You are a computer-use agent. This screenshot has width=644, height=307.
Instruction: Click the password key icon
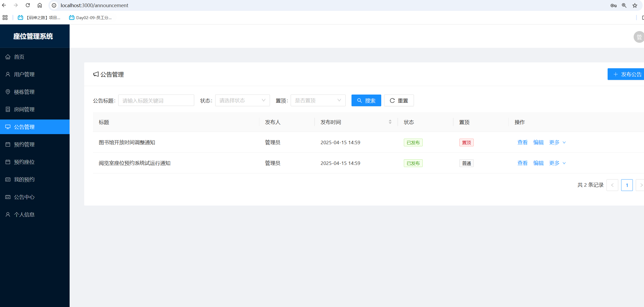pos(613,5)
